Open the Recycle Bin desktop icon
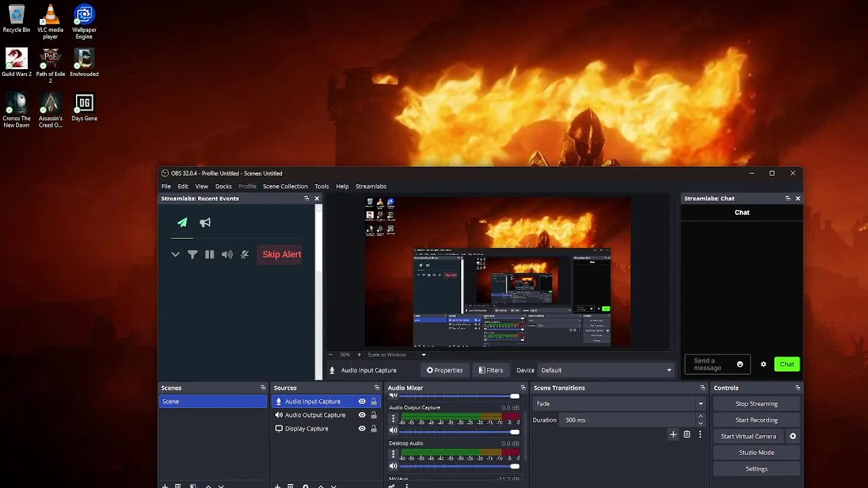 point(16,19)
